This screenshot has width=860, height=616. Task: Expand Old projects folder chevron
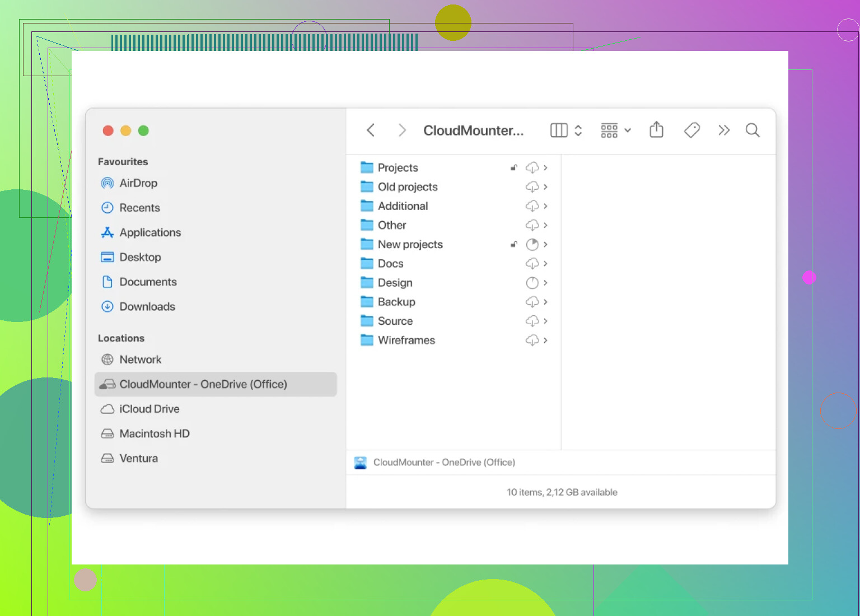pos(545,186)
